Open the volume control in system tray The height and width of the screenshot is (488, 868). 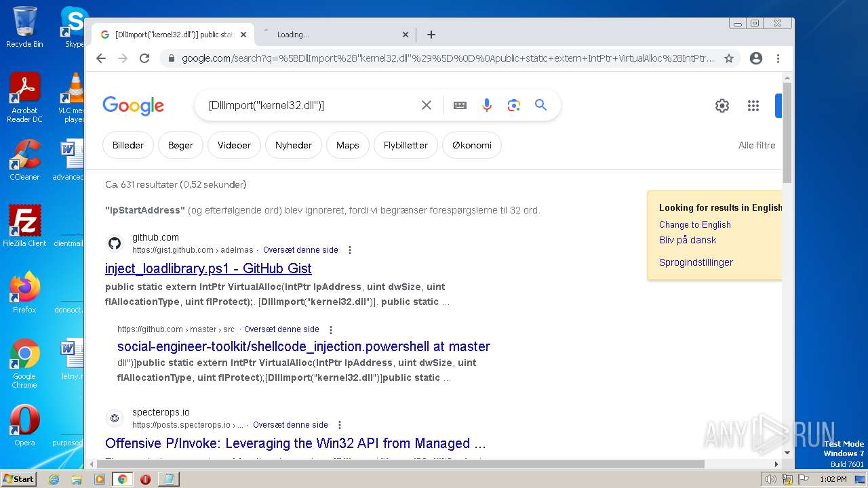point(771,479)
